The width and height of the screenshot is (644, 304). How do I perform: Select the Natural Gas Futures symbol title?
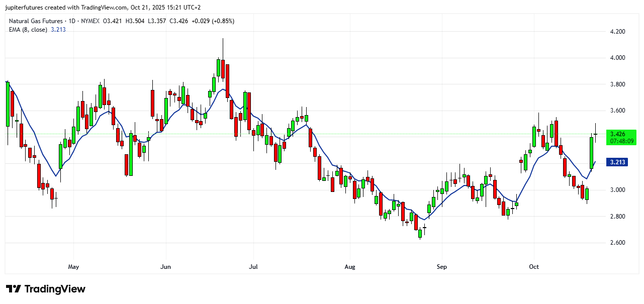tap(36, 21)
